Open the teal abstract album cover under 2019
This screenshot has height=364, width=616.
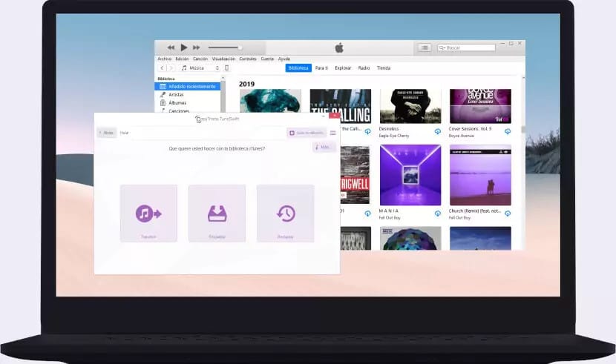[x=270, y=101]
